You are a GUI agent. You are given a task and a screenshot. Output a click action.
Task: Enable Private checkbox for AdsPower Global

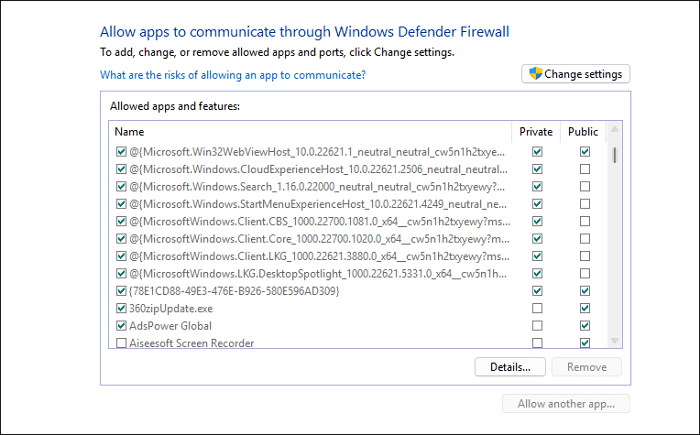(537, 326)
